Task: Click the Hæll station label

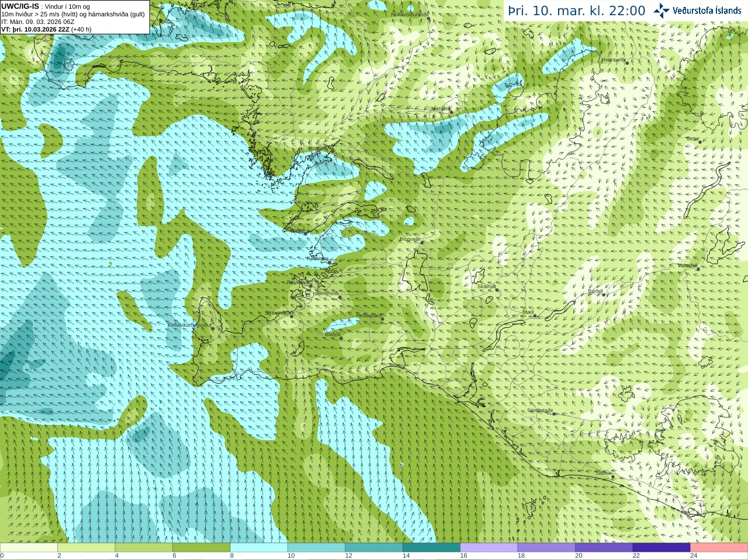Action: click(529, 313)
